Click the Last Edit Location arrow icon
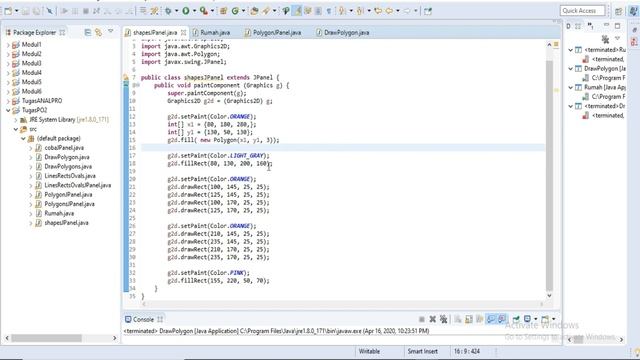640x360 pixels. (378, 11)
